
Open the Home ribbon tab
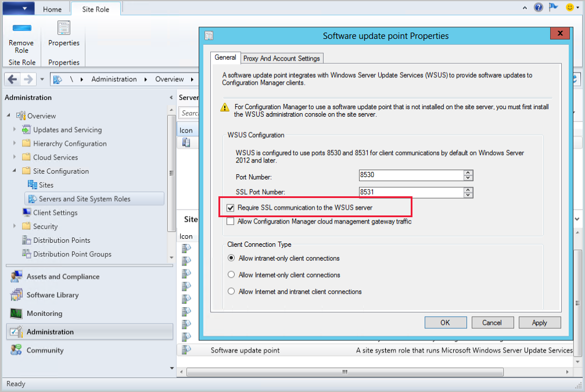click(x=52, y=9)
